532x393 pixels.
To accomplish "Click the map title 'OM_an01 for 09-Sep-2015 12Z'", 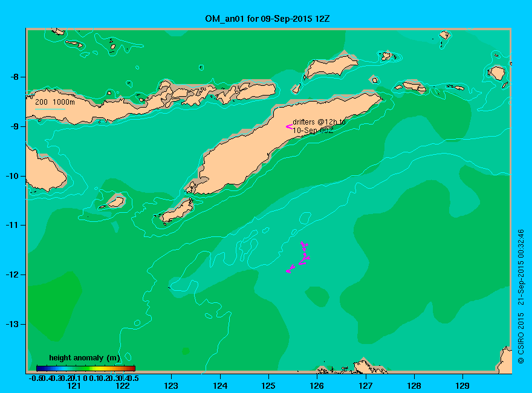I will click(x=267, y=19).
